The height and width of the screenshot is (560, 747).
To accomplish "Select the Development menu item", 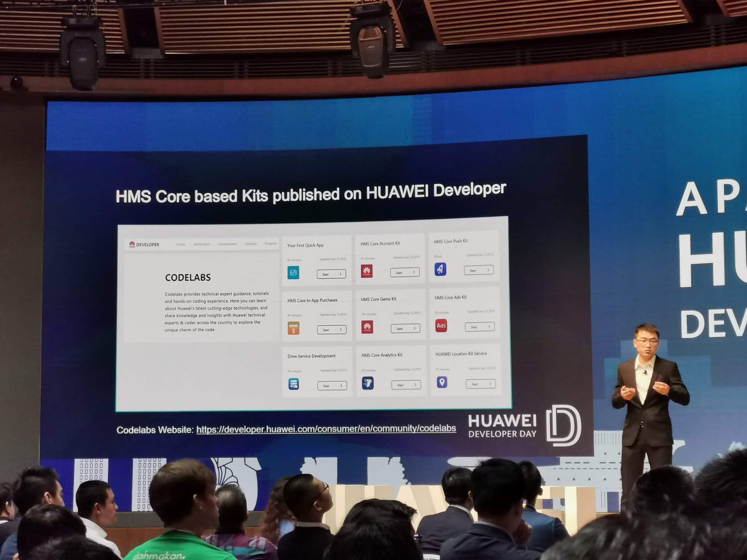I will pos(227,244).
